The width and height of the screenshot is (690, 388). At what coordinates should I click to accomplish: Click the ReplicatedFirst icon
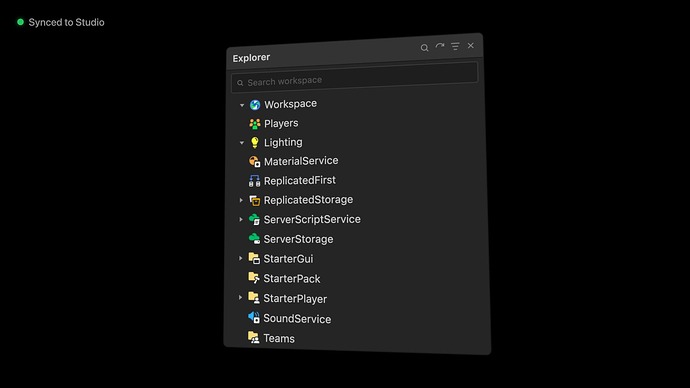click(254, 181)
